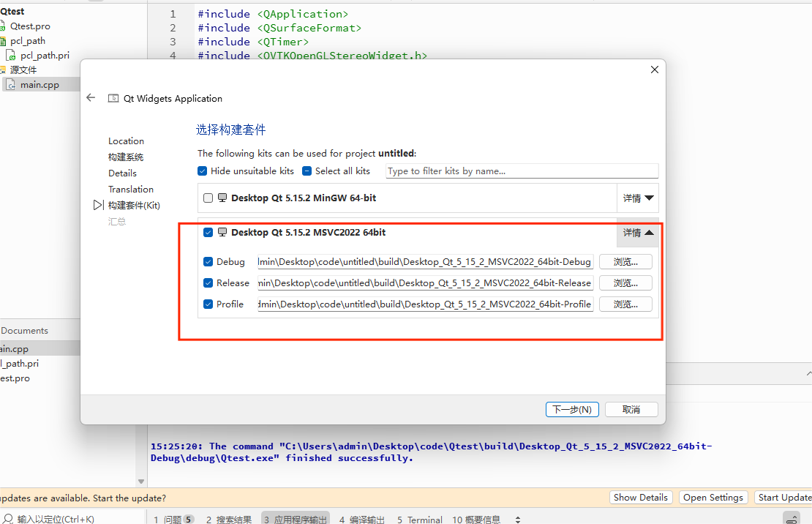The image size is (812, 524).
Task: Click the Qtest.pro file icon
Action: click(x=3, y=26)
